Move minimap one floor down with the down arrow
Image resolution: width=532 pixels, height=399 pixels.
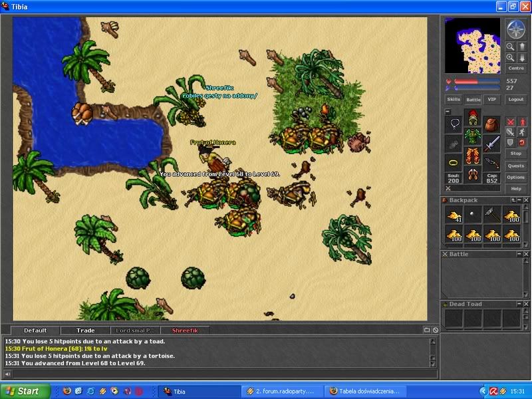pyautogui.click(x=522, y=58)
